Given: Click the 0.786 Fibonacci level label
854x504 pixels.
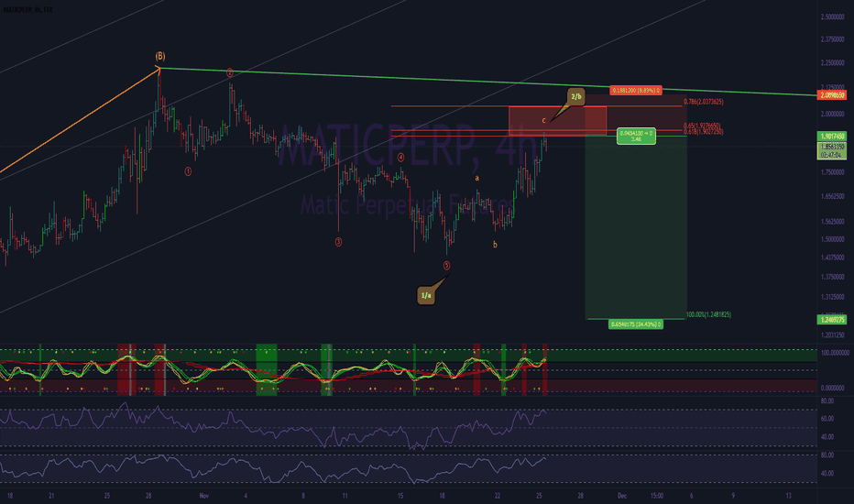Looking at the screenshot, I should coord(704,102).
